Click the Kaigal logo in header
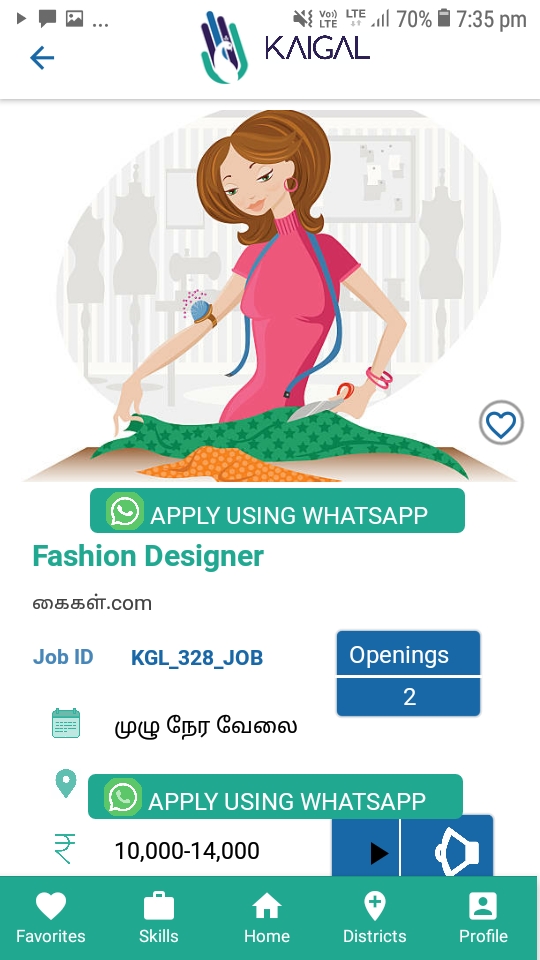Image resolution: width=540 pixels, height=960 pixels. tap(285, 48)
